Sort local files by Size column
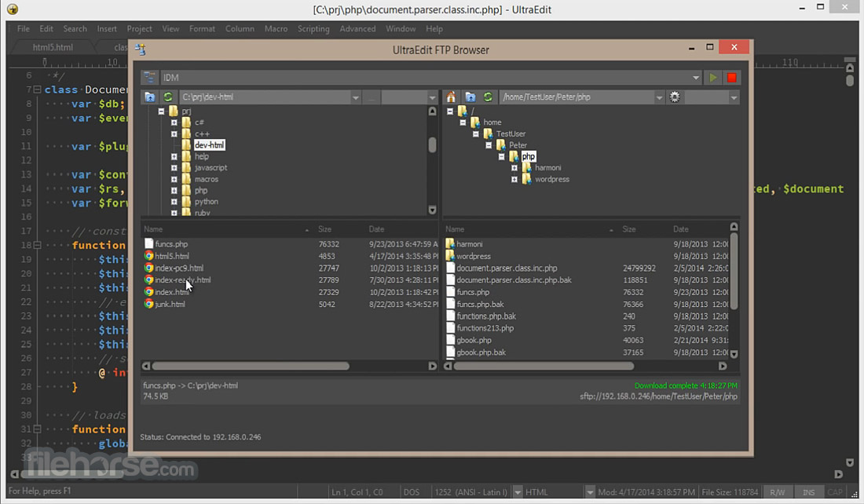This screenshot has height=504, width=864. [325, 229]
